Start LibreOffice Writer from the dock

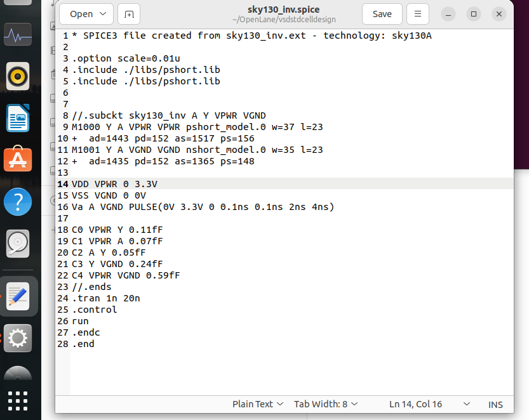17,118
